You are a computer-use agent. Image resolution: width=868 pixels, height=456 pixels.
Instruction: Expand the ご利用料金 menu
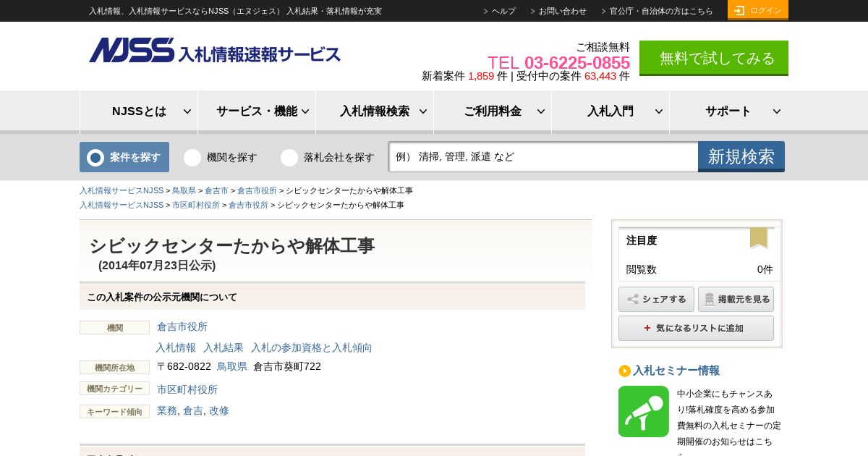click(493, 111)
